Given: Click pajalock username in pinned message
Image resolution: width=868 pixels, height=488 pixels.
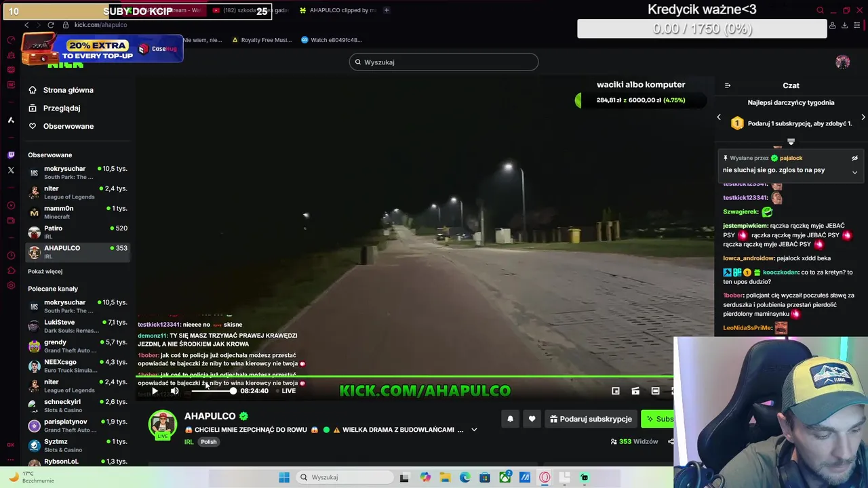Looking at the screenshot, I should tap(791, 158).
